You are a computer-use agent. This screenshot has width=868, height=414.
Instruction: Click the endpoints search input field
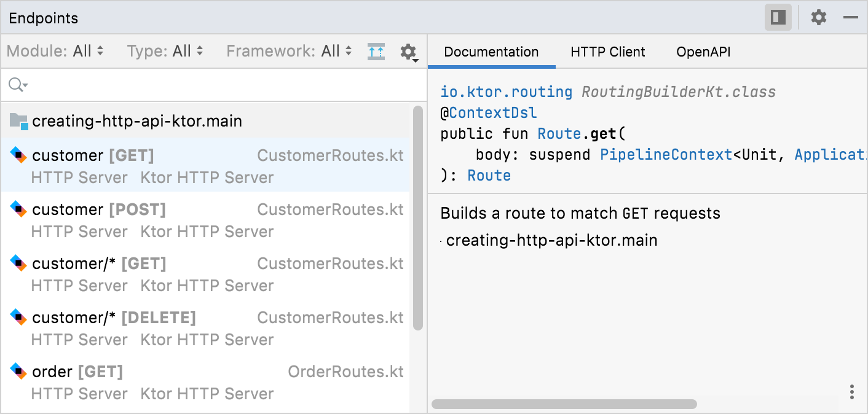pyautogui.click(x=184, y=85)
